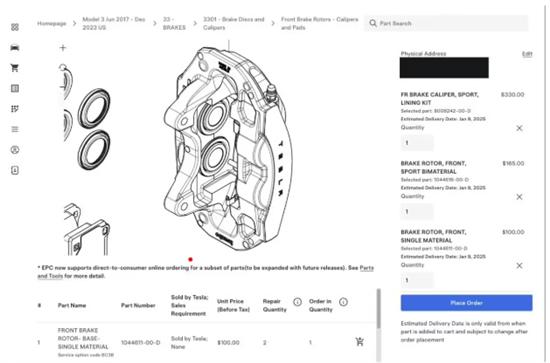
Task: Click the car vehicle icon in sidebar
Action: click(15, 48)
